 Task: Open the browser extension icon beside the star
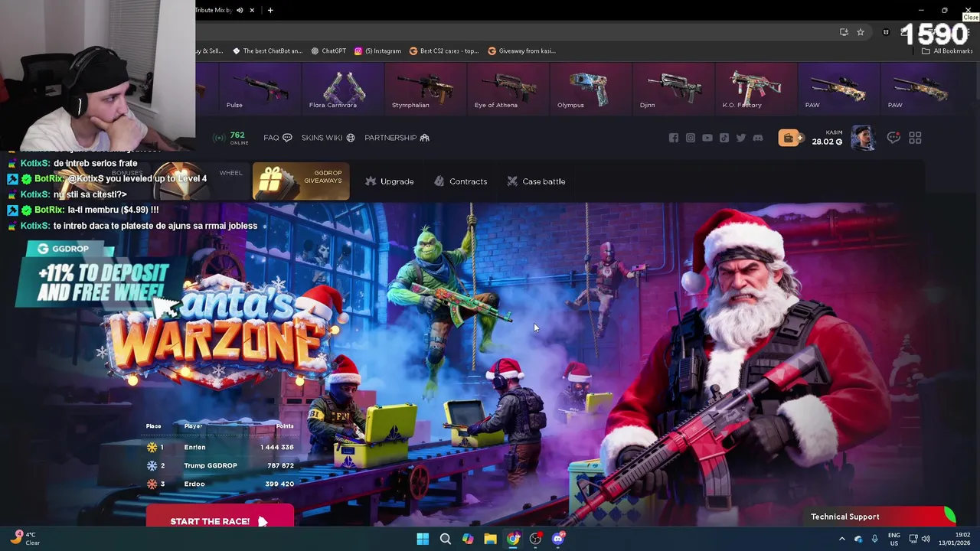click(x=886, y=32)
